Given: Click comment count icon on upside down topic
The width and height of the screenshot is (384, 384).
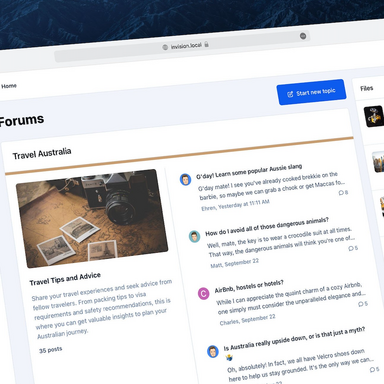Looking at the screenshot, I should pos(372,370).
